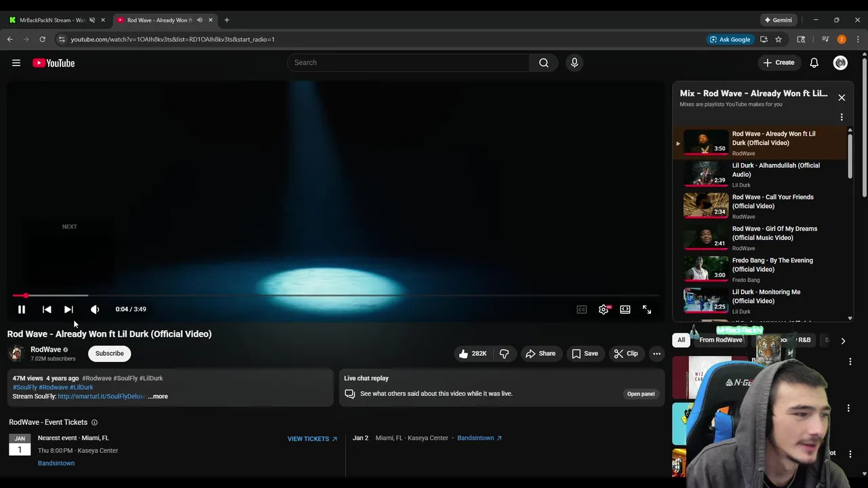This screenshot has width=868, height=488.
Task: Play Fredo Bang - By The Evening
Action: pyautogui.click(x=759, y=269)
